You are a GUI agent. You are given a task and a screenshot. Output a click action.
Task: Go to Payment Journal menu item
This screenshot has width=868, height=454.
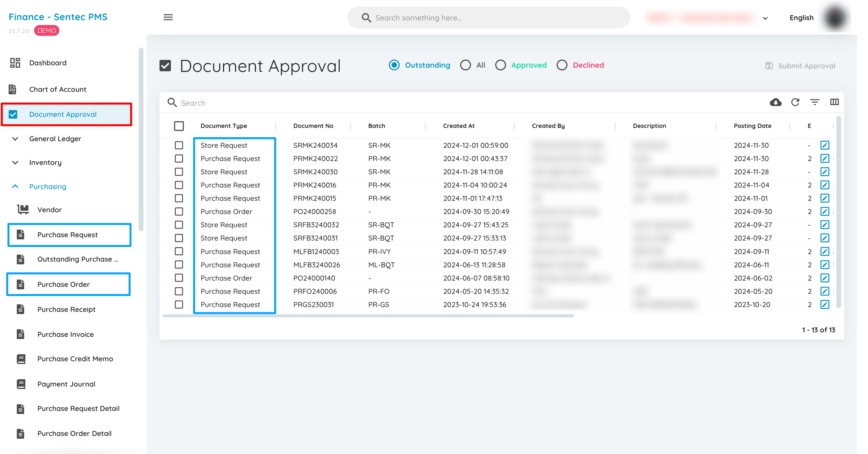66,384
